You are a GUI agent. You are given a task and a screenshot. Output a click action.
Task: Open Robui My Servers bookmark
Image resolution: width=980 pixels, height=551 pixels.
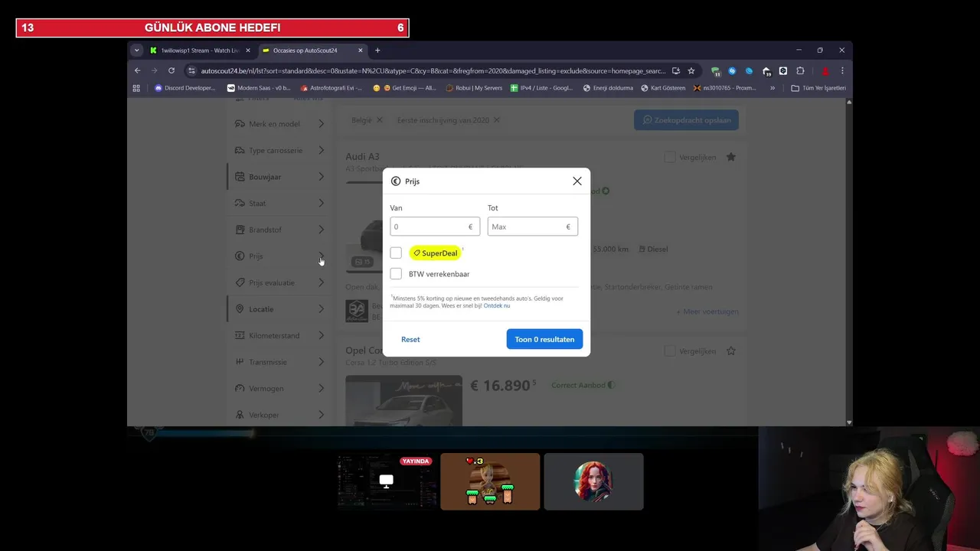click(474, 88)
